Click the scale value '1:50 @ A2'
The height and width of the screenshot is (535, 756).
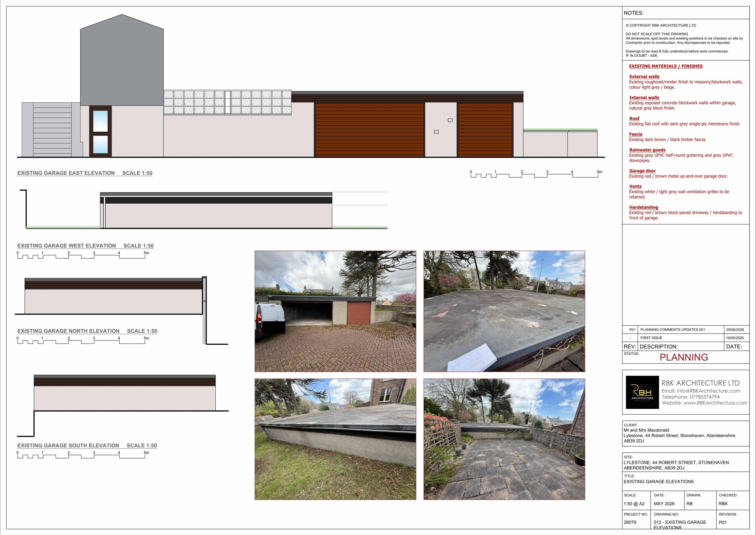[634, 504]
